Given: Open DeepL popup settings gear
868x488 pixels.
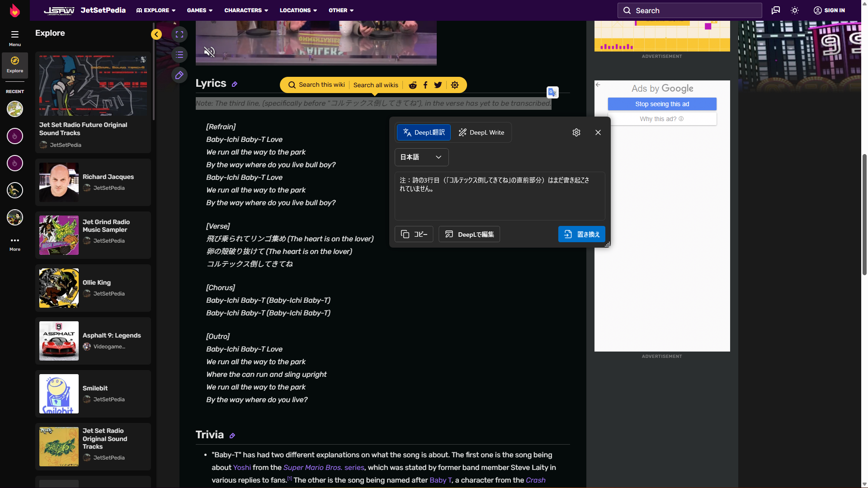Looking at the screenshot, I should [x=576, y=132].
